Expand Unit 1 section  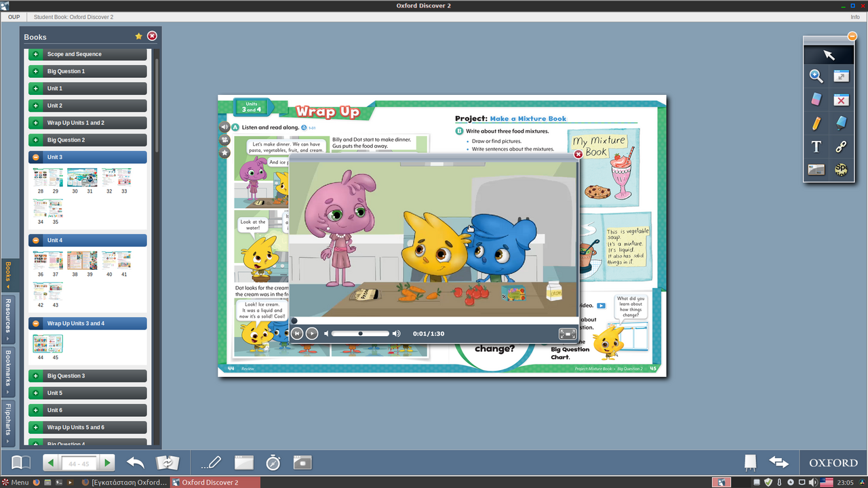click(x=87, y=88)
